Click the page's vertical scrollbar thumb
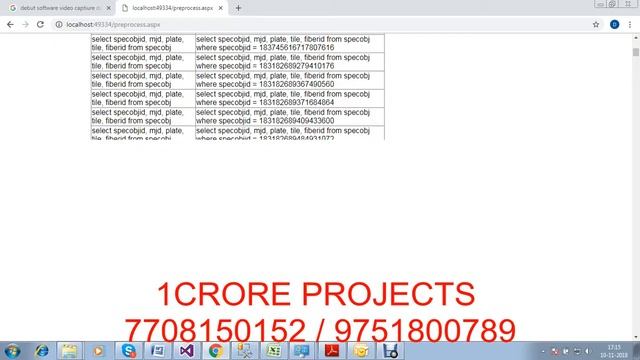This screenshot has height=360, width=640. click(636, 52)
